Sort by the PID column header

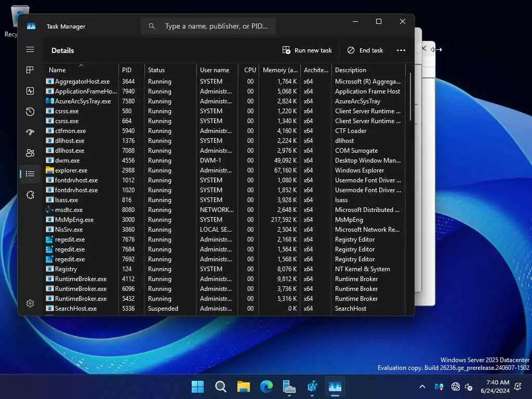[131, 70]
